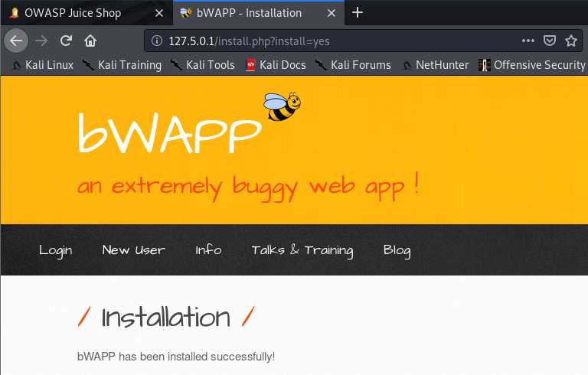The image size is (588, 375).
Task: Open the Kali Tools bookmark
Action: (x=203, y=65)
